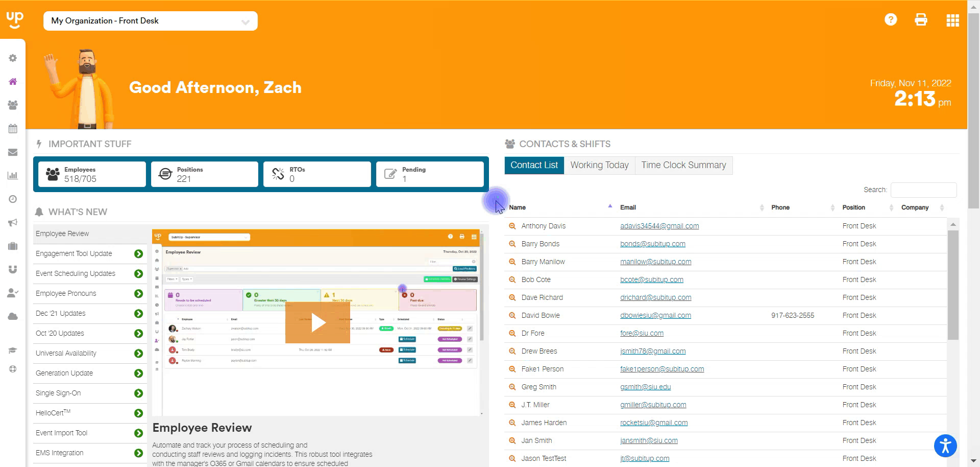Image resolution: width=980 pixels, height=467 pixels.
Task: Click the settings gear at sidebar top
Action: coord(13,58)
